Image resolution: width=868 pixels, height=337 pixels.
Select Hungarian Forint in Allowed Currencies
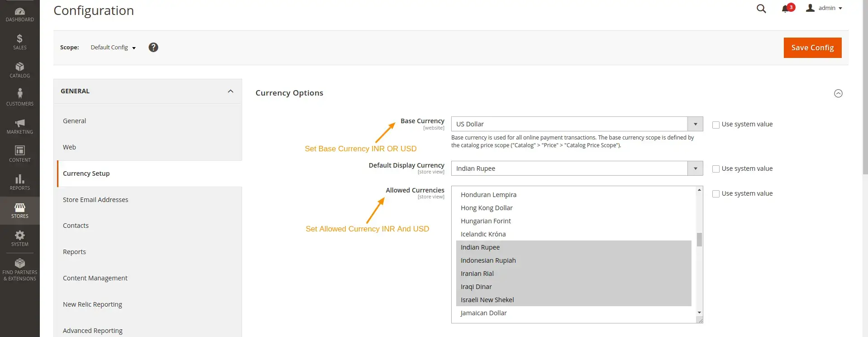click(573, 221)
